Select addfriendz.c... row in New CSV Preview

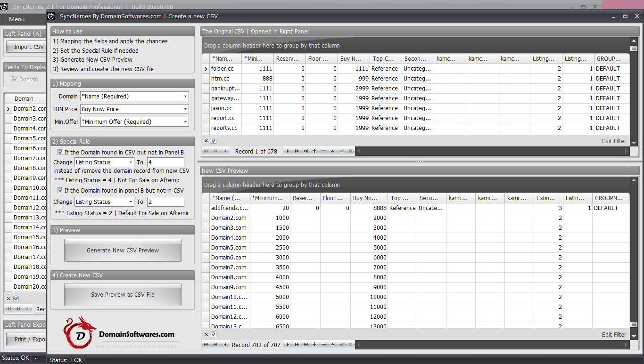[416, 208]
